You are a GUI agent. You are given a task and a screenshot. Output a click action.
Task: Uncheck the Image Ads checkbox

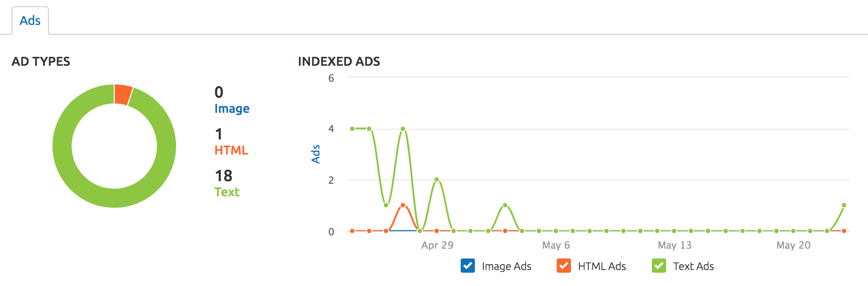[x=468, y=266]
